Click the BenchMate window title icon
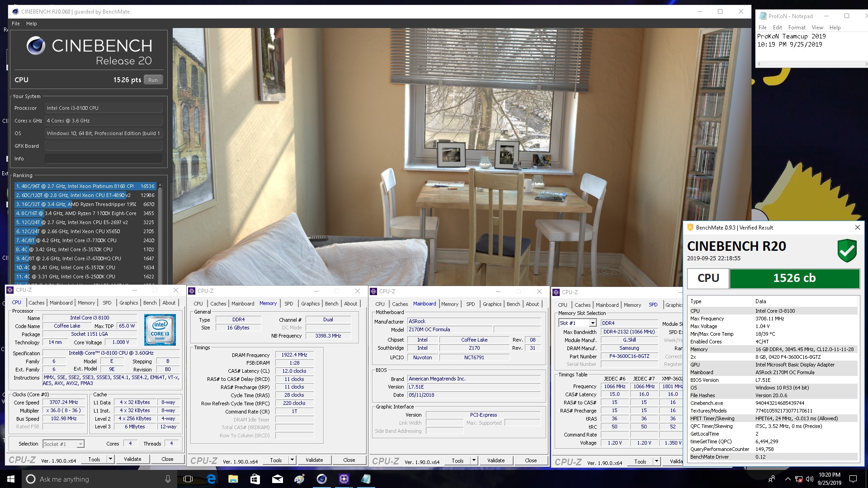Image resolution: width=868 pixels, height=488 pixels. coord(690,228)
